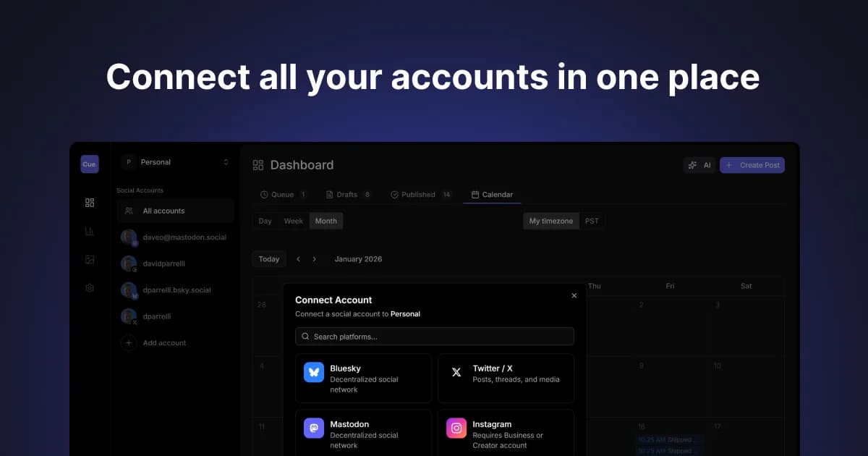The height and width of the screenshot is (456, 868).
Task: Select the Dashboard grid icon in the sidebar
Action: [x=89, y=203]
